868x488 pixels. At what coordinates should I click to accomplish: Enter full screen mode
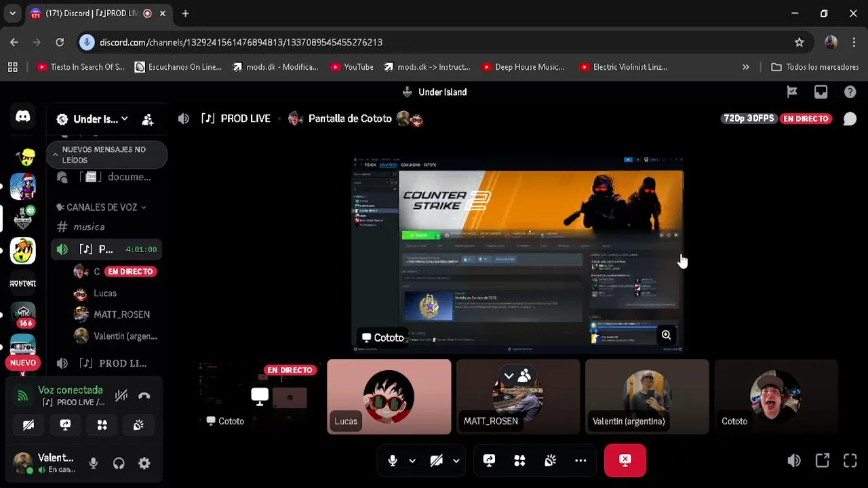[x=850, y=461]
